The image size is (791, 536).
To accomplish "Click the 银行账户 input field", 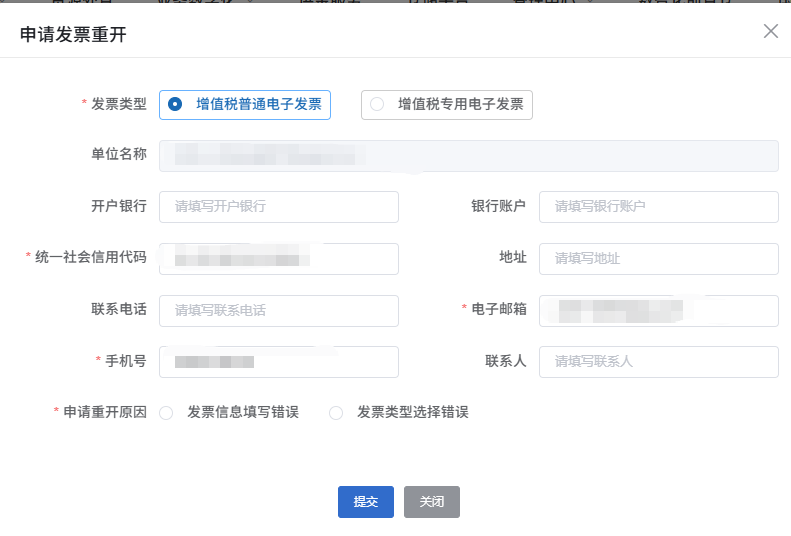I will 658,207.
